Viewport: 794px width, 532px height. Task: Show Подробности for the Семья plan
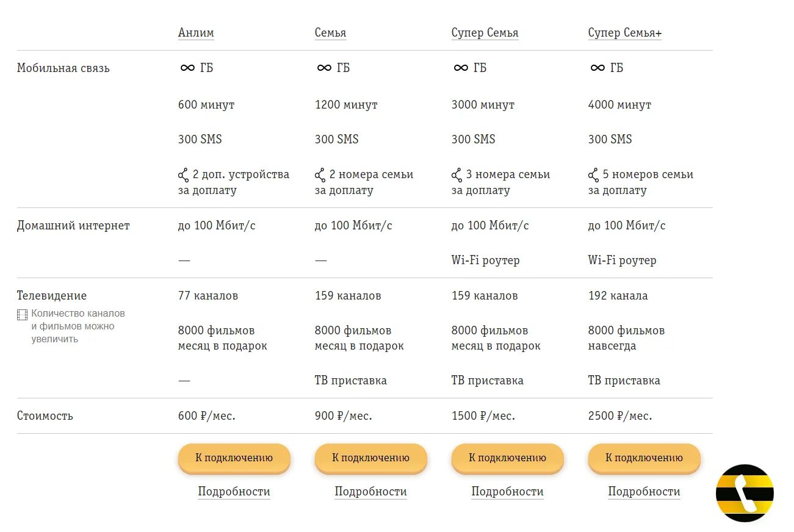point(370,492)
